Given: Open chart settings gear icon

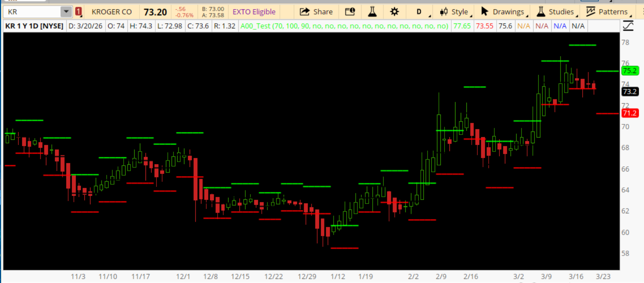Looking at the screenshot, I should tap(394, 12).
